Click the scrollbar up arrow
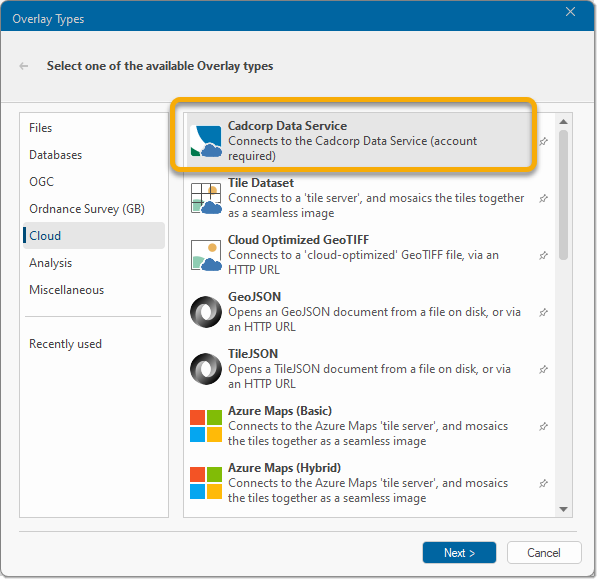The height and width of the screenshot is (582, 600). (563, 122)
